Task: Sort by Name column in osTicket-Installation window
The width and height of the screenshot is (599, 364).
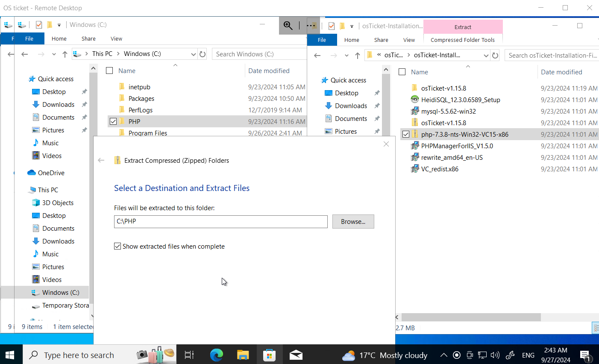Action: (x=419, y=72)
